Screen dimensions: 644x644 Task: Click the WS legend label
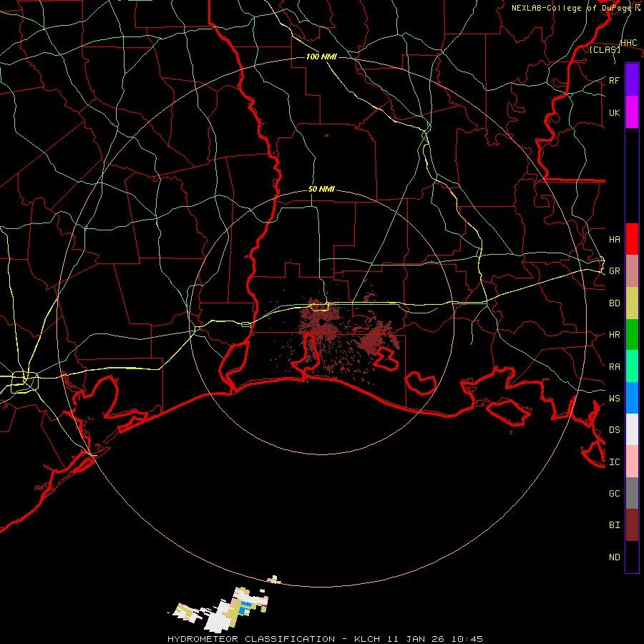point(614,398)
